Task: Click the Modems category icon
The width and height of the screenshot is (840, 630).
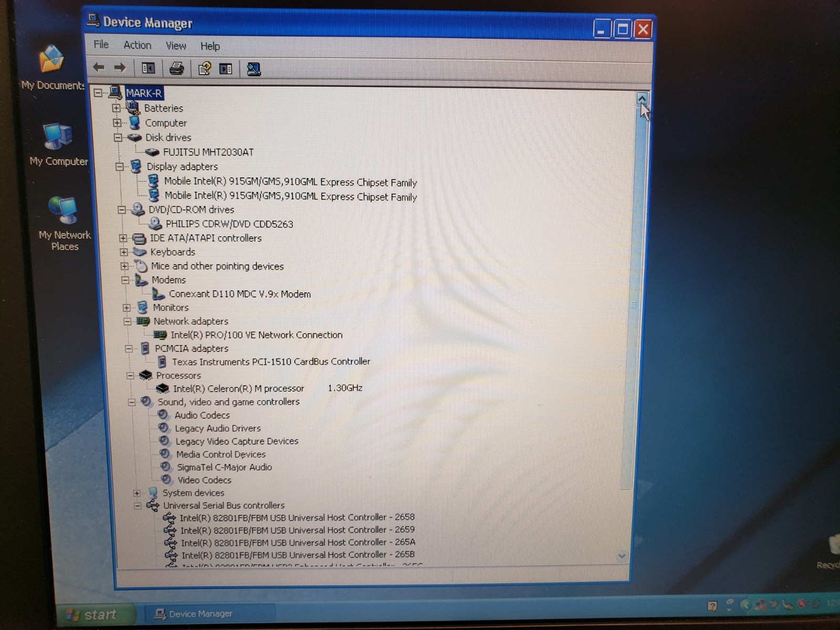Action: pyautogui.click(x=141, y=280)
